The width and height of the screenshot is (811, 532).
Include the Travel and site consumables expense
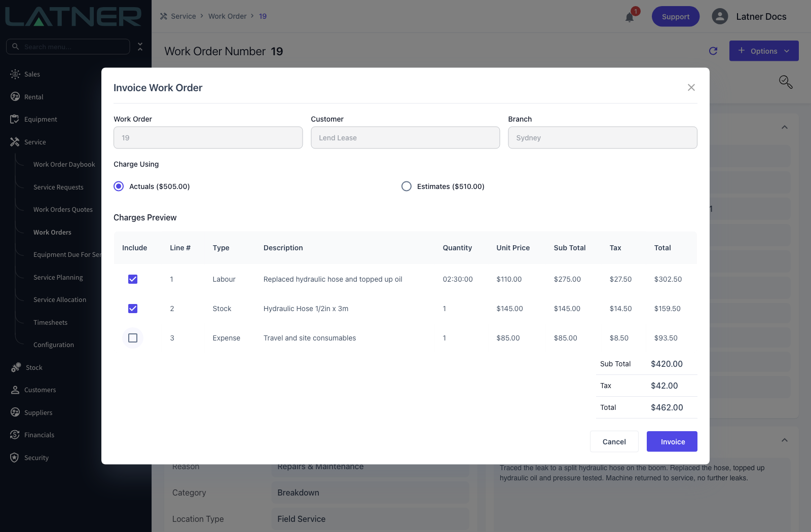[133, 338]
